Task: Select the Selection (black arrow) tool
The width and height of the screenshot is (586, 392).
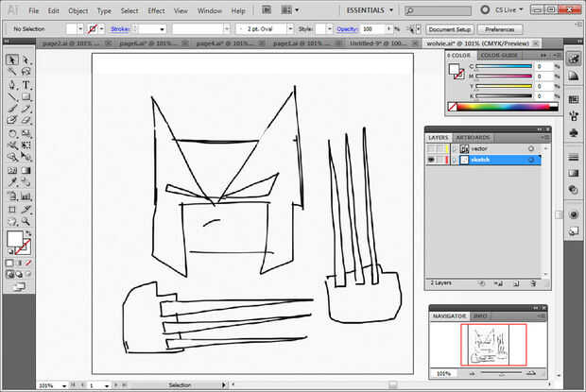Action: pyautogui.click(x=12, y=60)
